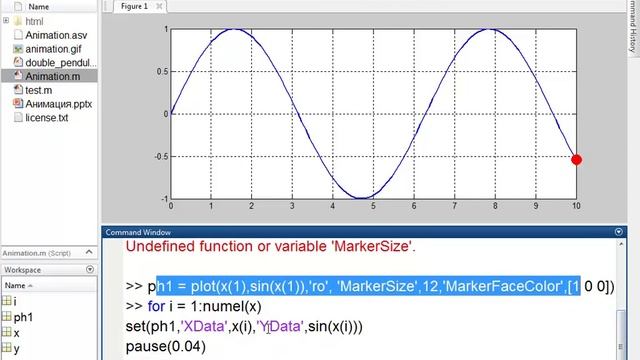Click the Command Window scrollbar up arrow

click(x=621, y=244)
